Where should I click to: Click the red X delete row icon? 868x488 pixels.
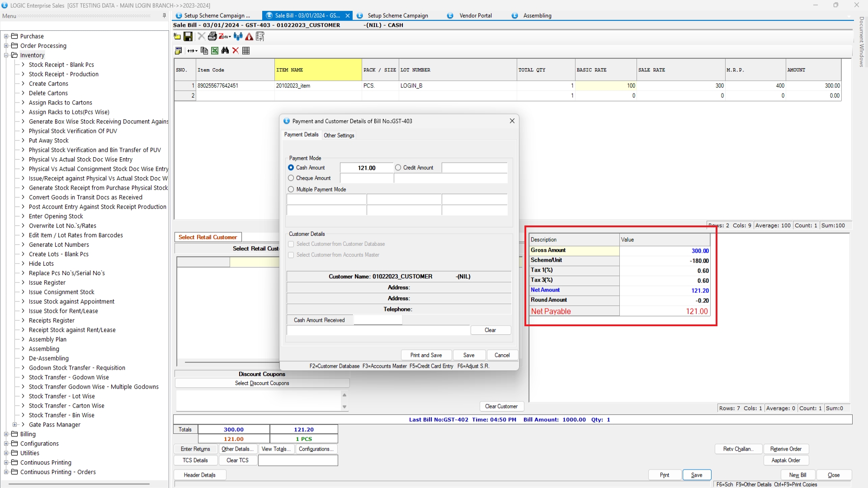point(236,51)
